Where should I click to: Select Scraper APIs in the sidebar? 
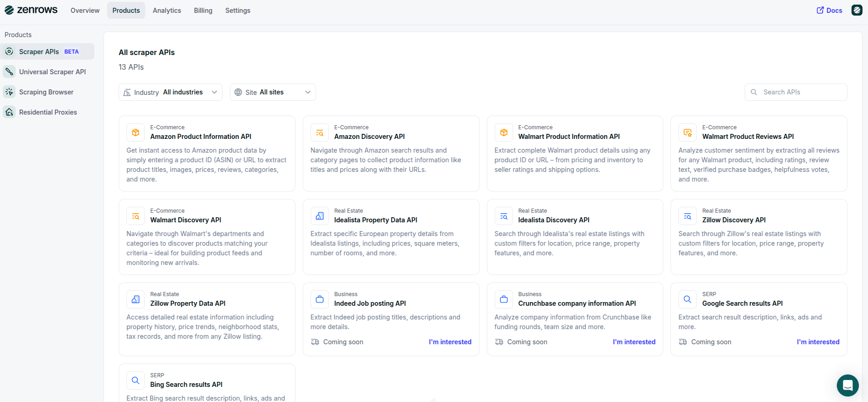point(47,51)
